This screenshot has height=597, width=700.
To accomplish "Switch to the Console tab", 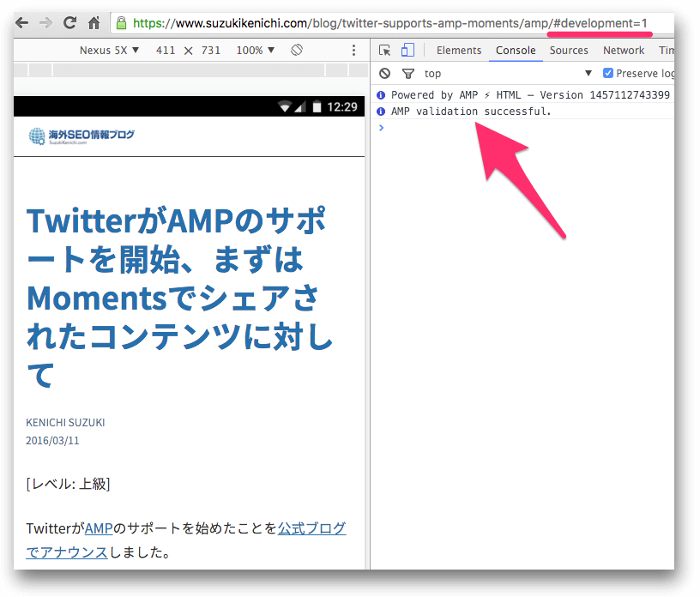I will tap(516, 50).
